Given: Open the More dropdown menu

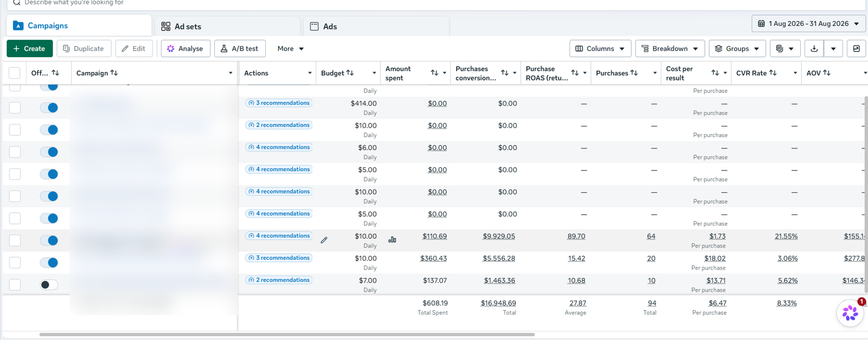Looking at the screenshot, I should click(x=290, y=48).
